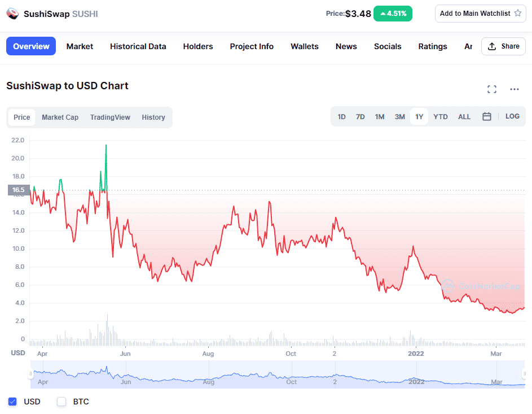Click the SushiSwap SUSHI coin name

(61, 14)
